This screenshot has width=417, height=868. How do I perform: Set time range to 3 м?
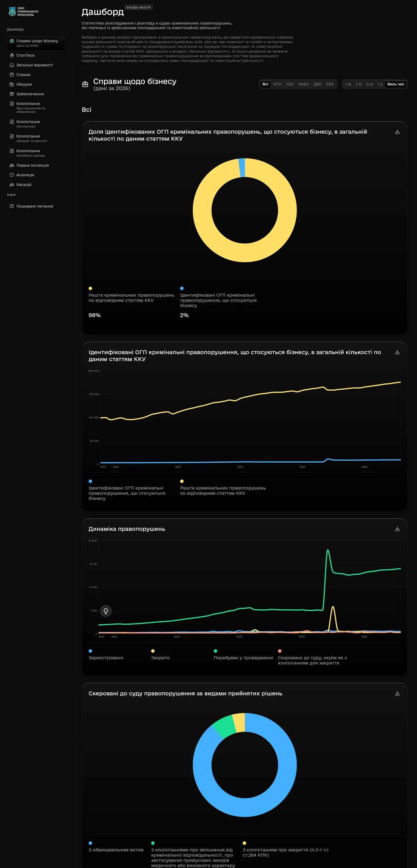click(x=359, y=84)
